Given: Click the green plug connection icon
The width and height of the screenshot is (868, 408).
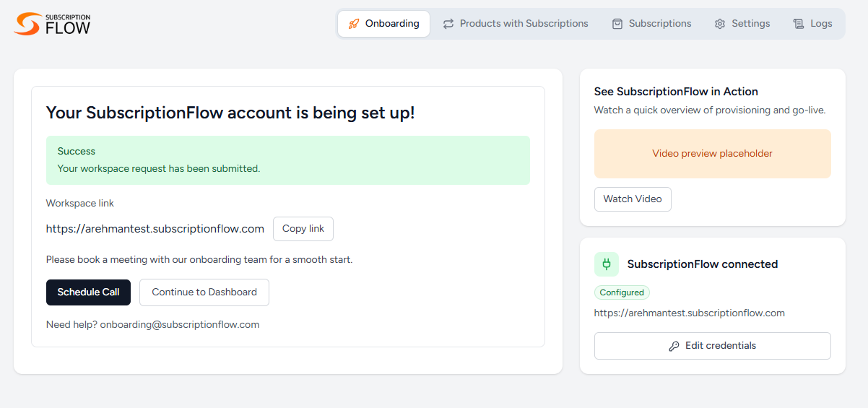Looking at the screenshot, I should click(x=607, y=264).
